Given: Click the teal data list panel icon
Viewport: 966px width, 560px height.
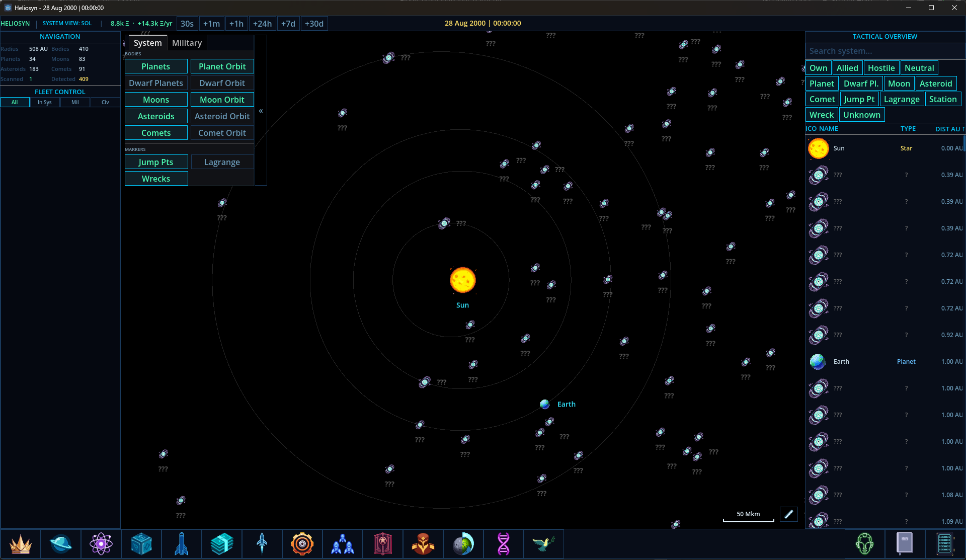Looking at the screenshot, I should pos(945,544).
